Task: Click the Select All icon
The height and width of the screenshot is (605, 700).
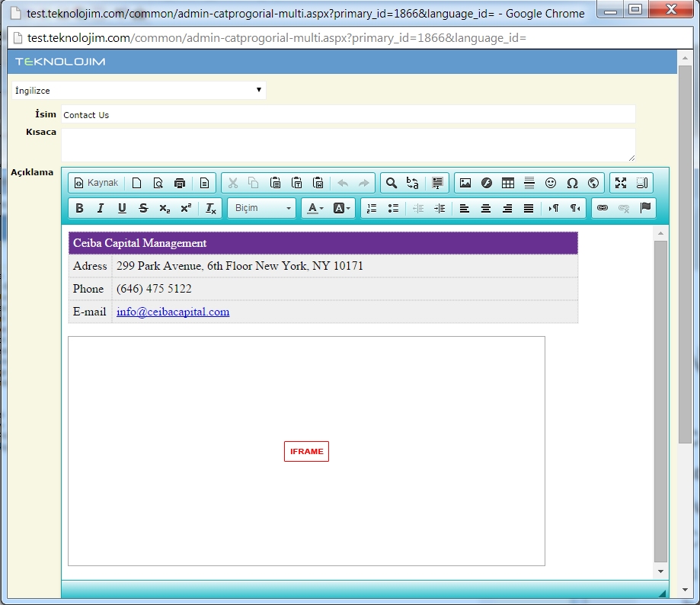Action: (437, 183)
